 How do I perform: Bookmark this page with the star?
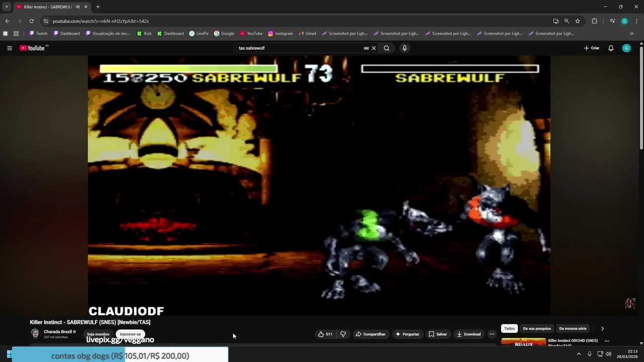click(578, 21)
